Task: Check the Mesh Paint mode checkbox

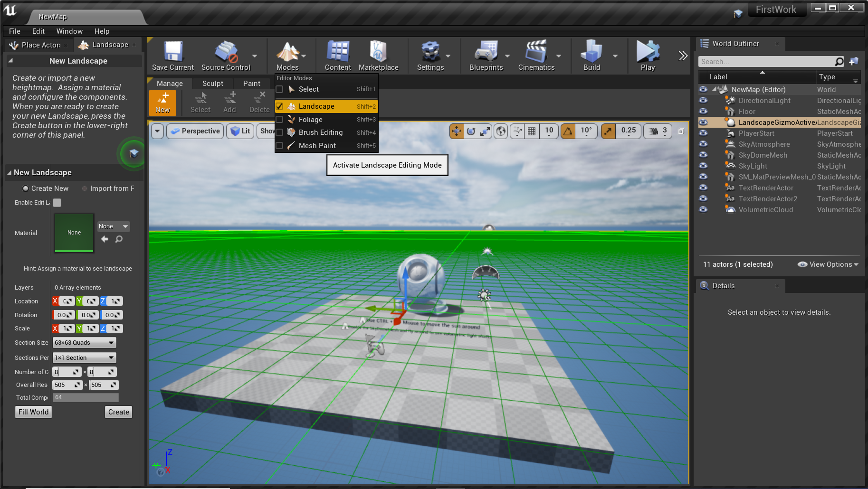Action: tap(279, 146)
